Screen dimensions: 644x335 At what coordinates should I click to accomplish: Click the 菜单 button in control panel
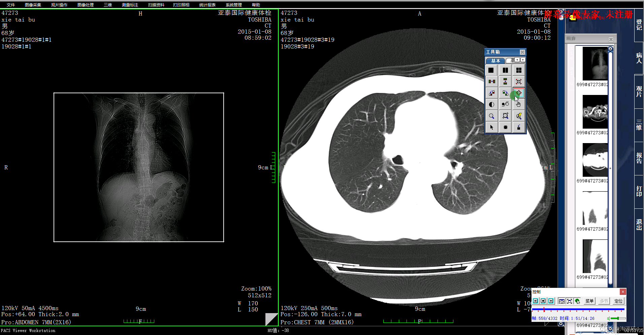tap(589, 301)
